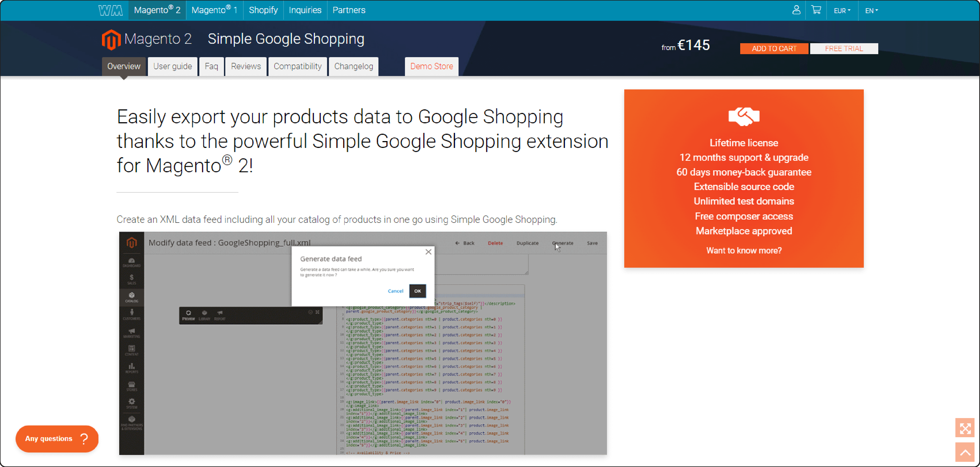Switch to User guide tab

(172, 66)
